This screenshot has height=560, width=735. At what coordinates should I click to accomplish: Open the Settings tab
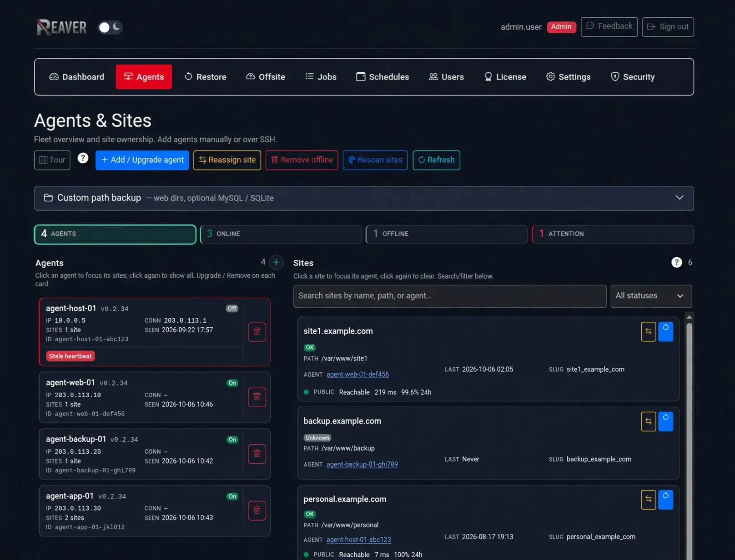point(569,77)
